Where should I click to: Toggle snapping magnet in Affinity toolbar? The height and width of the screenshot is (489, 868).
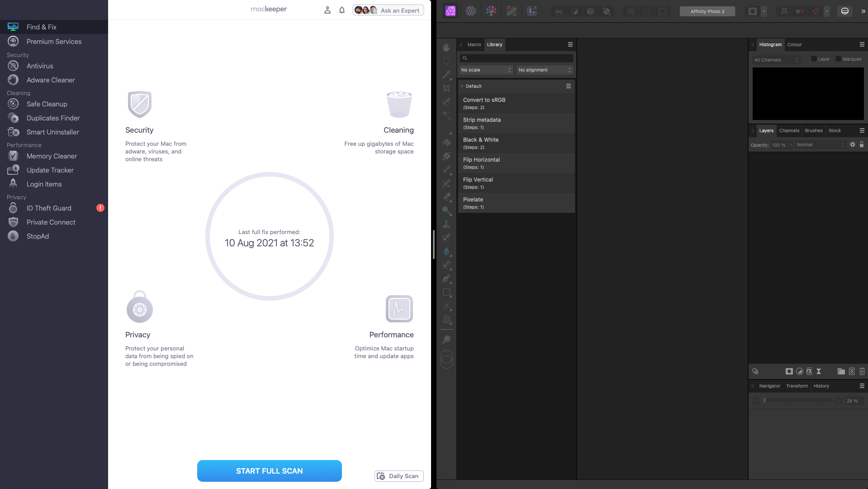click(816, 11)
